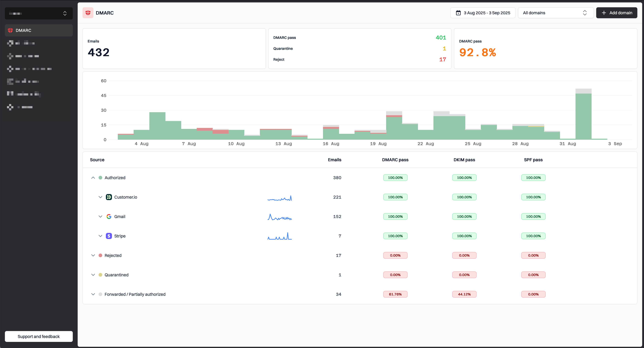Click the Gmail logo icon in the source table

point(109,216)
